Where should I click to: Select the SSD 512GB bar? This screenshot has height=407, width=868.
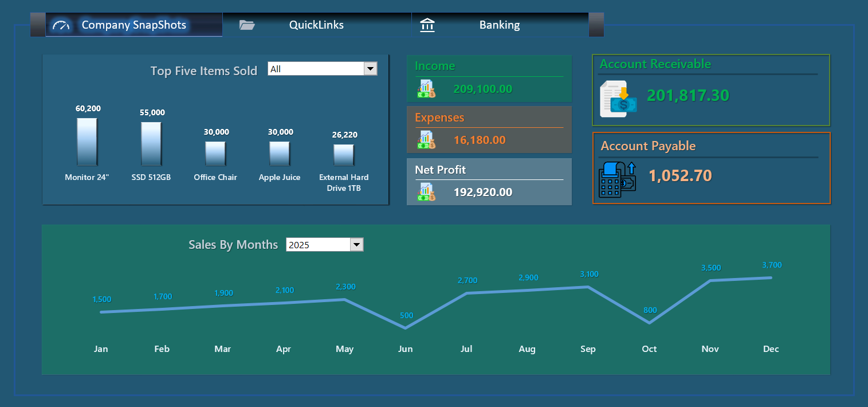click(151, 144)
